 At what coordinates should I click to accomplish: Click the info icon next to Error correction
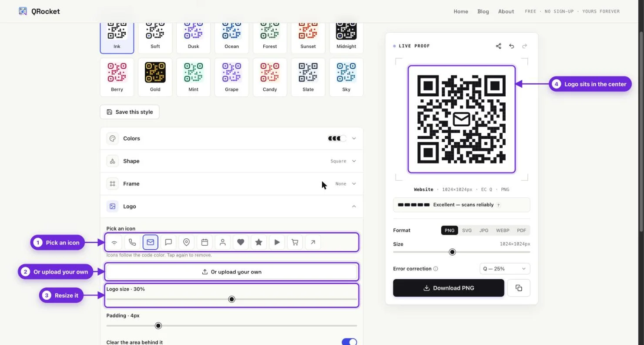coord(436,269)
